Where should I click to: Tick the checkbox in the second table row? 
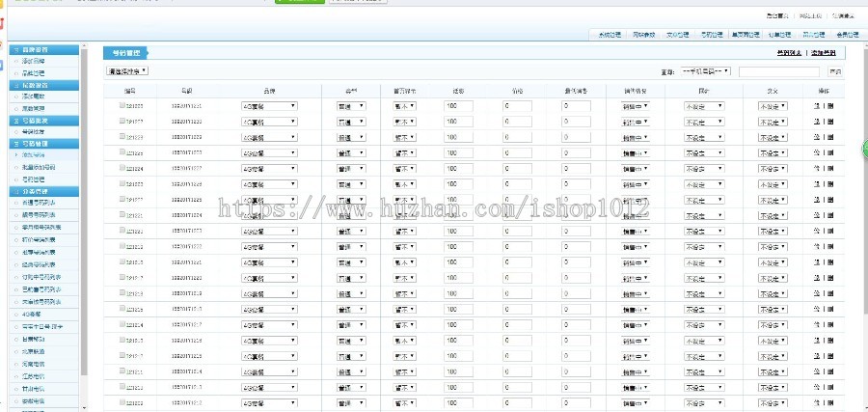[122, 121]
